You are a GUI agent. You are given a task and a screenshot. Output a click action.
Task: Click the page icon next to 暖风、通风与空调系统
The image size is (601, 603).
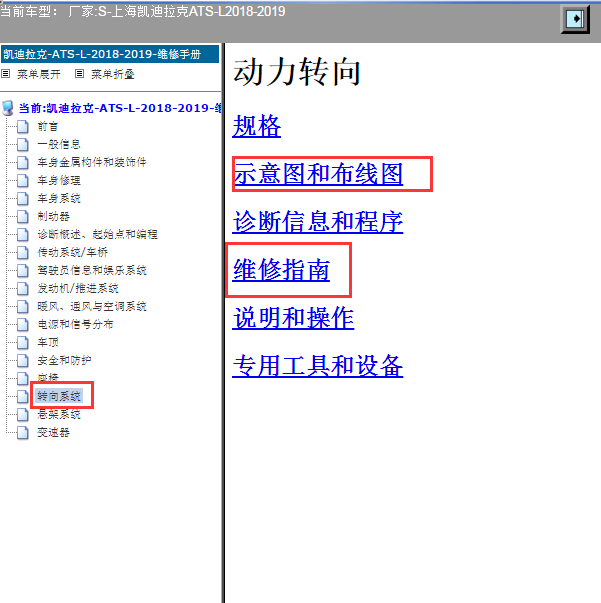(x=23, y=306)
